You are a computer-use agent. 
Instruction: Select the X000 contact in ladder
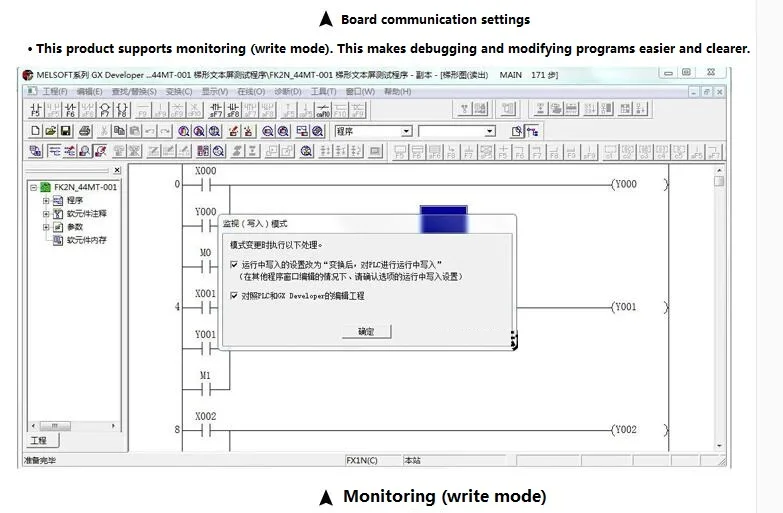pyautogui.click(x=206, y=185)
